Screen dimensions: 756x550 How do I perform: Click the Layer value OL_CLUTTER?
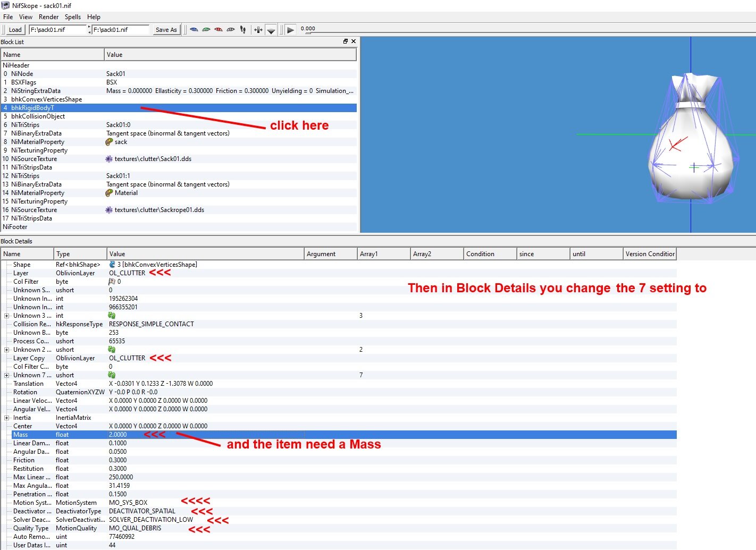(x=127, y=273)
